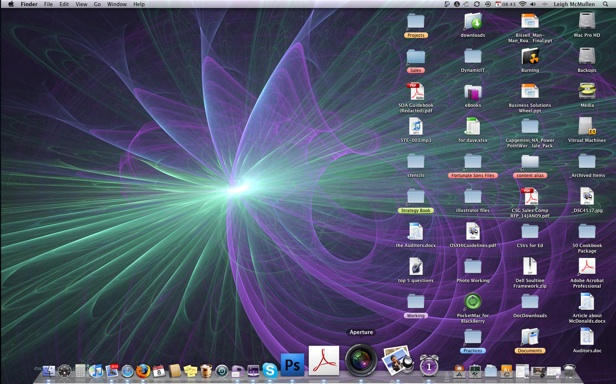Select the CSG Sales Comp PDF file

tap(530, 196)
